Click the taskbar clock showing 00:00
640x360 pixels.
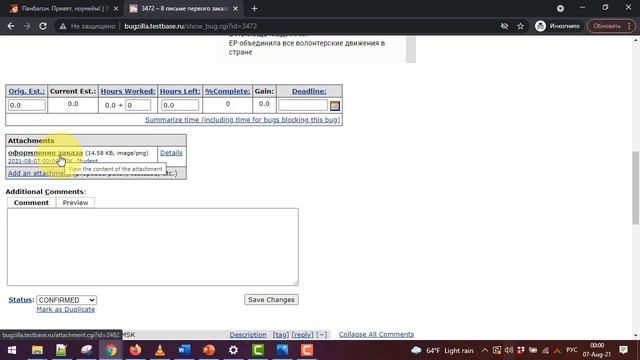pos(597,350)
